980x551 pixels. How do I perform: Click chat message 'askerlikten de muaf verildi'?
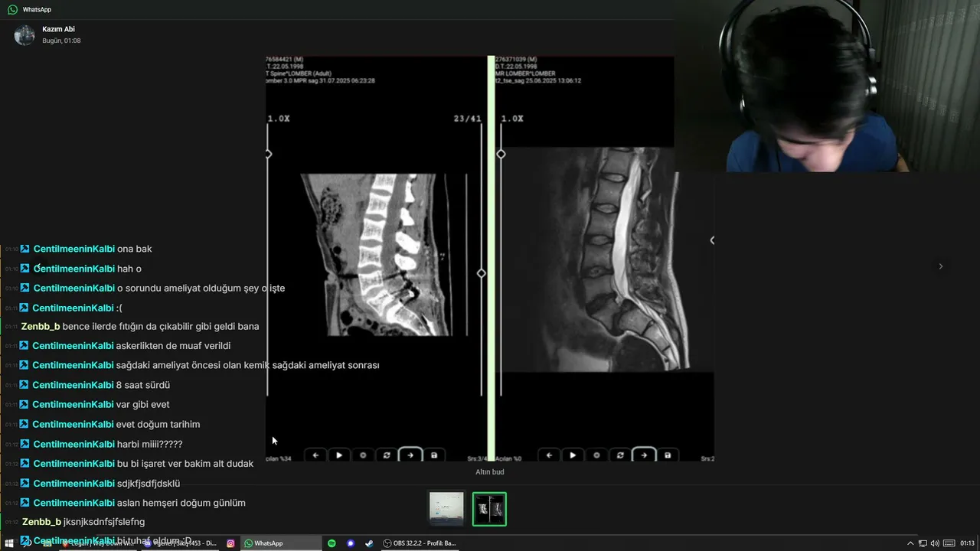173,346
